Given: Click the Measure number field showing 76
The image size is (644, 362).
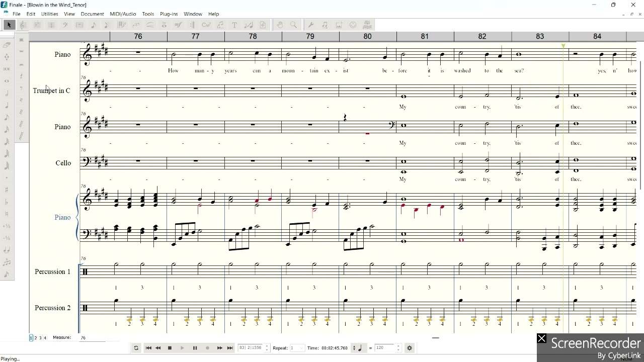Looking at the screenshot, I should pyautogui.click(x=92, y=338).
